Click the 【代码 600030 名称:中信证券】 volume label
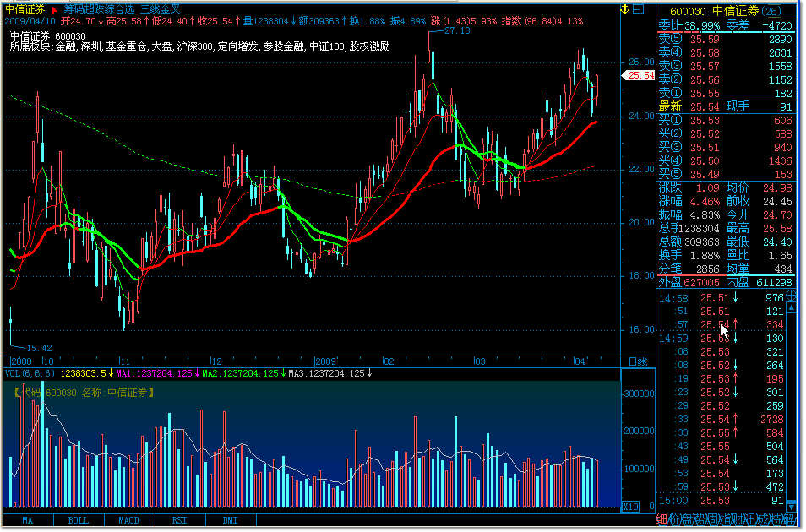The height and width of the screenshot is (532, 806). pos(84,393)
